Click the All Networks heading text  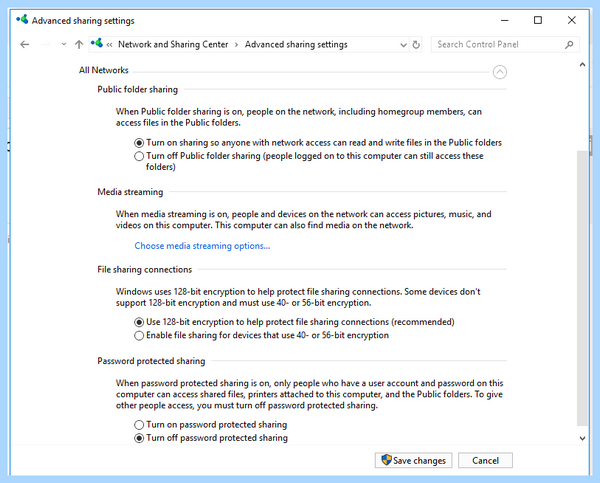(x=104, y=70)
